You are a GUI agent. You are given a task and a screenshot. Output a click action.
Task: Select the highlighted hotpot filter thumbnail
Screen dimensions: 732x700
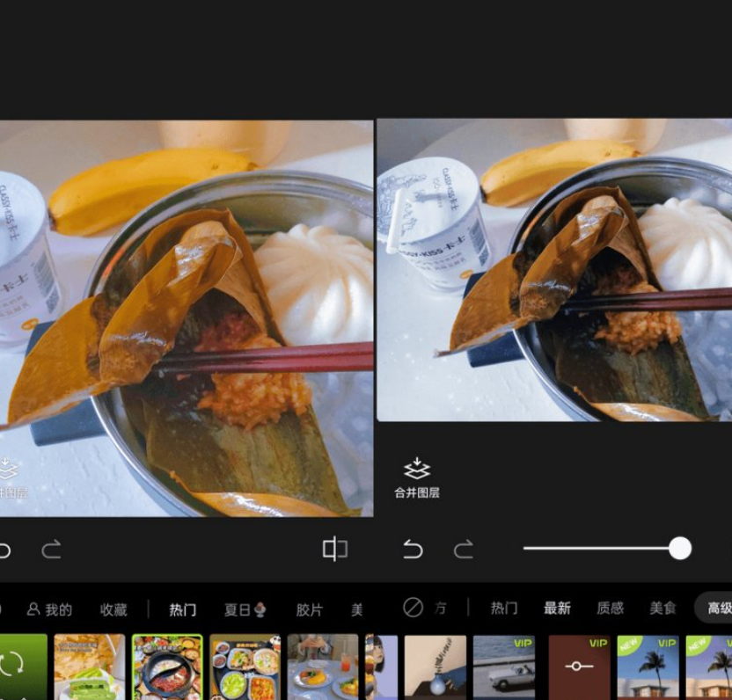point(167,667)
